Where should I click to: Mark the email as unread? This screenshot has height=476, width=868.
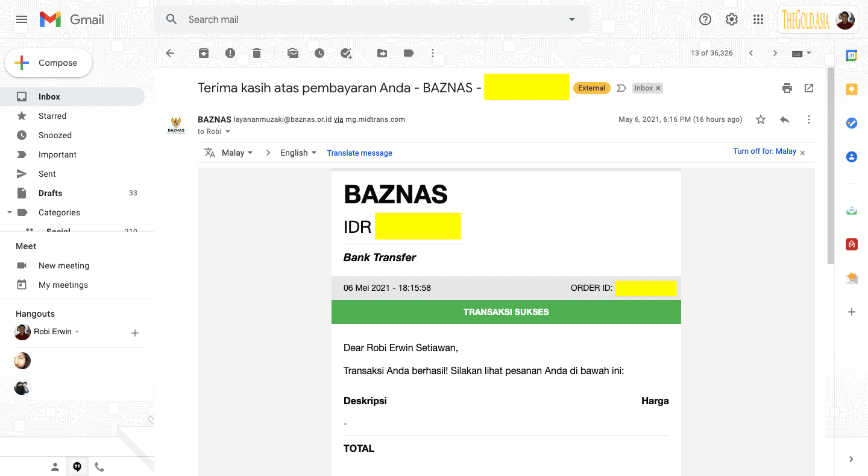(x=293, y=53)
